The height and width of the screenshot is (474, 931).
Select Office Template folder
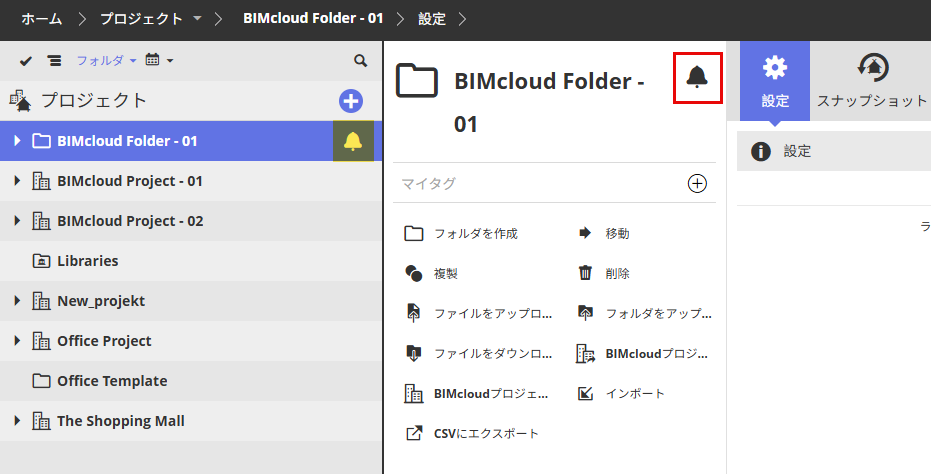point(112,381)
